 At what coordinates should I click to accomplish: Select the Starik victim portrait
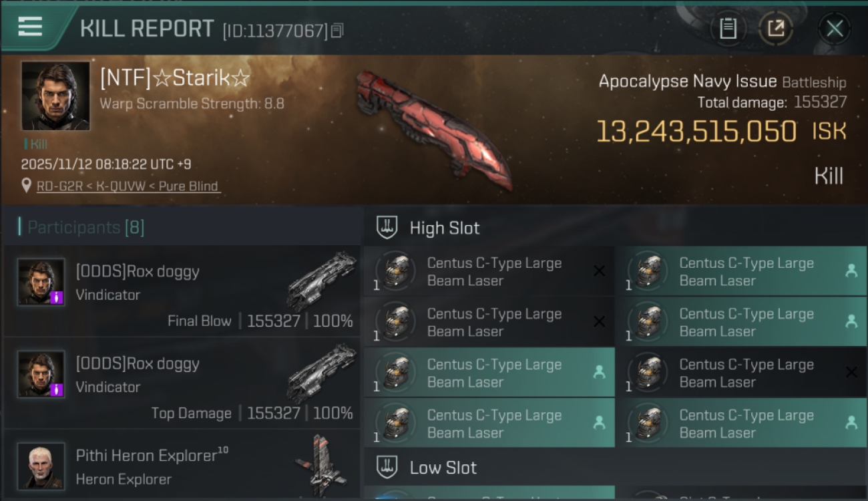coord(55,96)
